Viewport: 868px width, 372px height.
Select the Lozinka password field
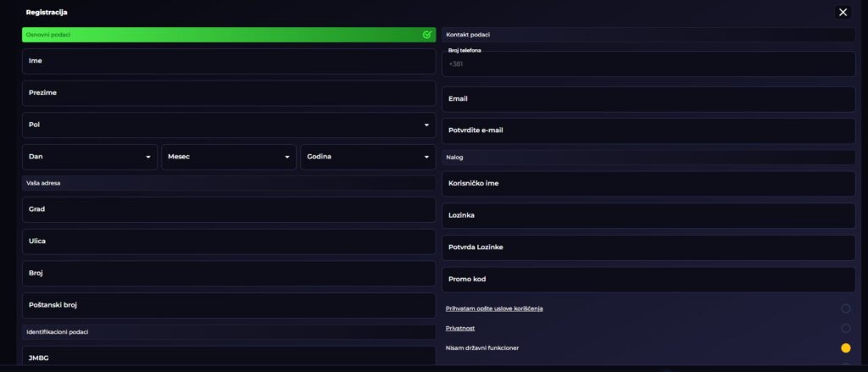point(648,215)
